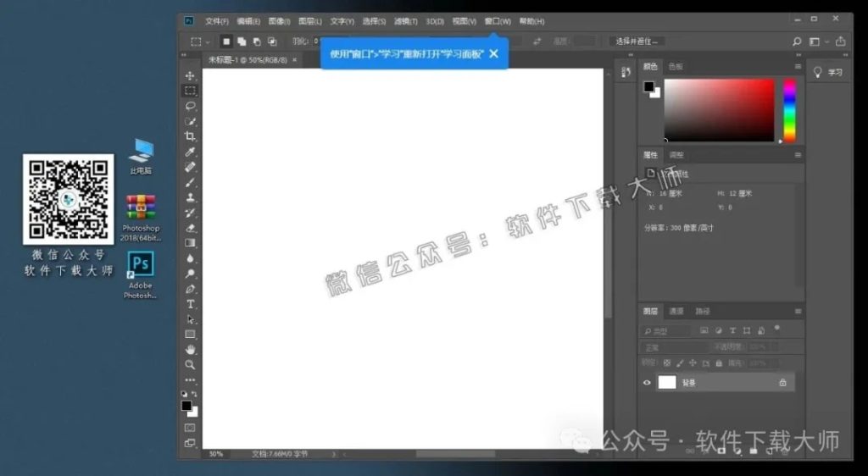Select the Healing Brush tool

pos(190,166)
